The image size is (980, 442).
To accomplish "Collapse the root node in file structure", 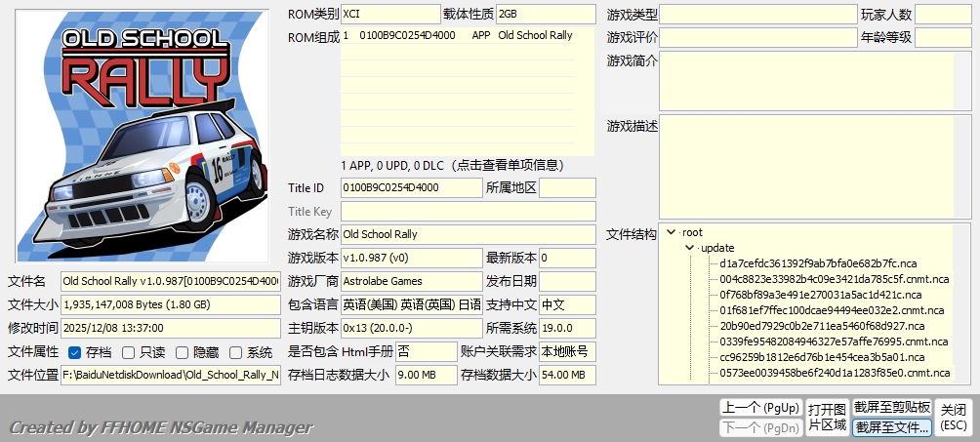I will [671, 232].
